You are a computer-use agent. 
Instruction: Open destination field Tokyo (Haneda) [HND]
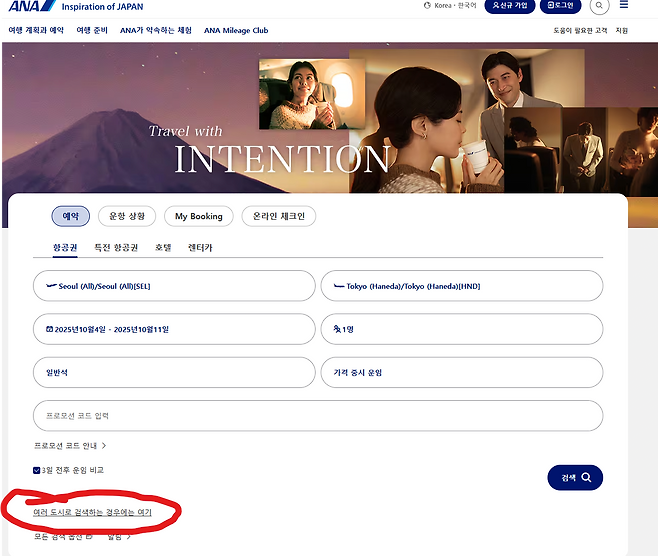[462, 286]
